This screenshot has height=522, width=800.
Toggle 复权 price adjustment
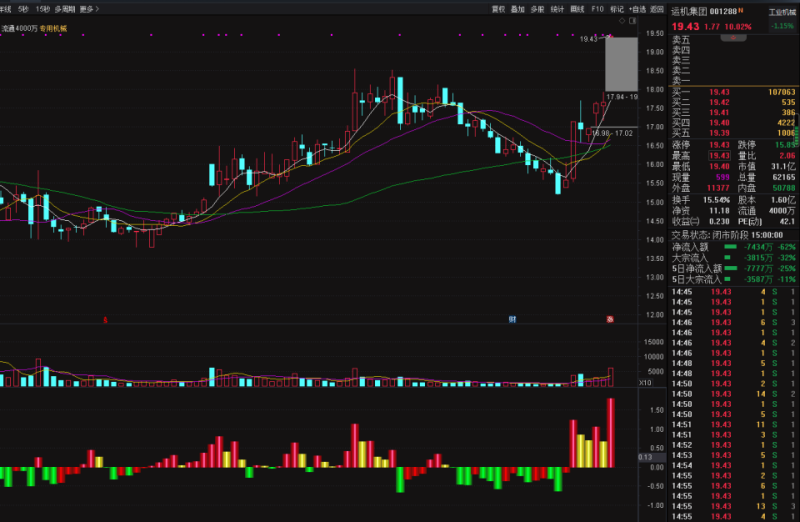[498, 9]
